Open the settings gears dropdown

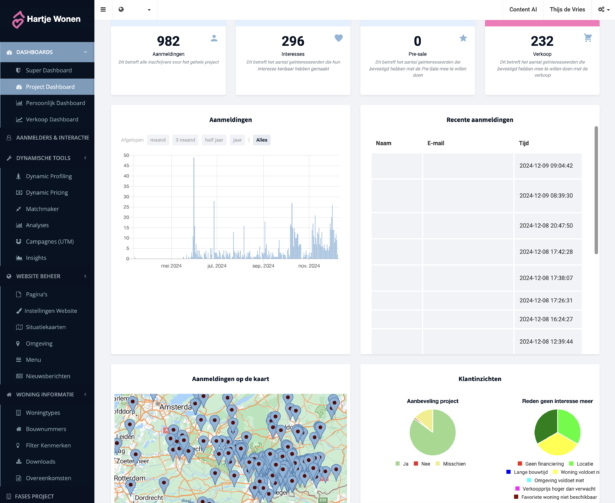pyautogui.click(x=604, y=9)
